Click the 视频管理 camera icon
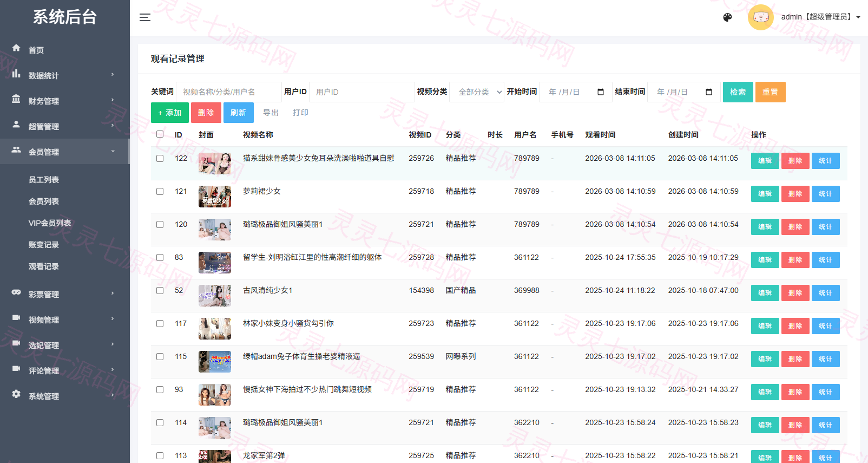The width and height of the screenshot is (868, 463). (x=16, y=317)
